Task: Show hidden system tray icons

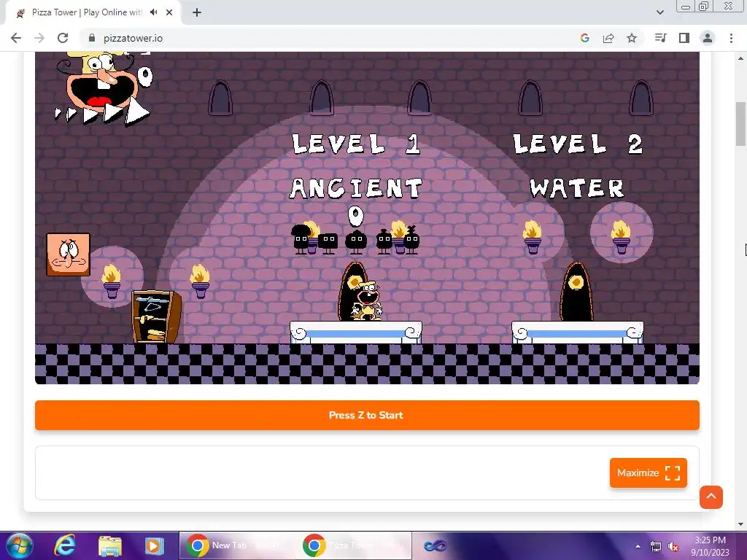Action: (x=638, y=546)
